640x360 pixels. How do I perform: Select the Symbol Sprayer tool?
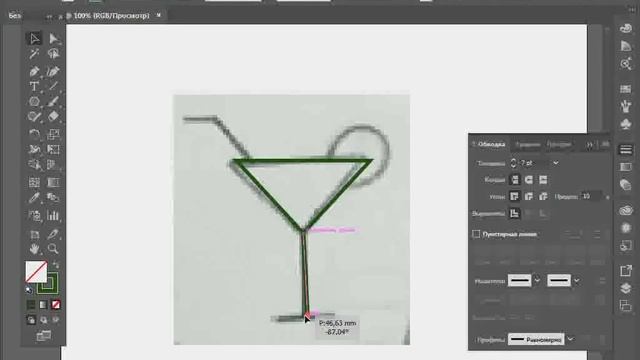pos(34,215)
